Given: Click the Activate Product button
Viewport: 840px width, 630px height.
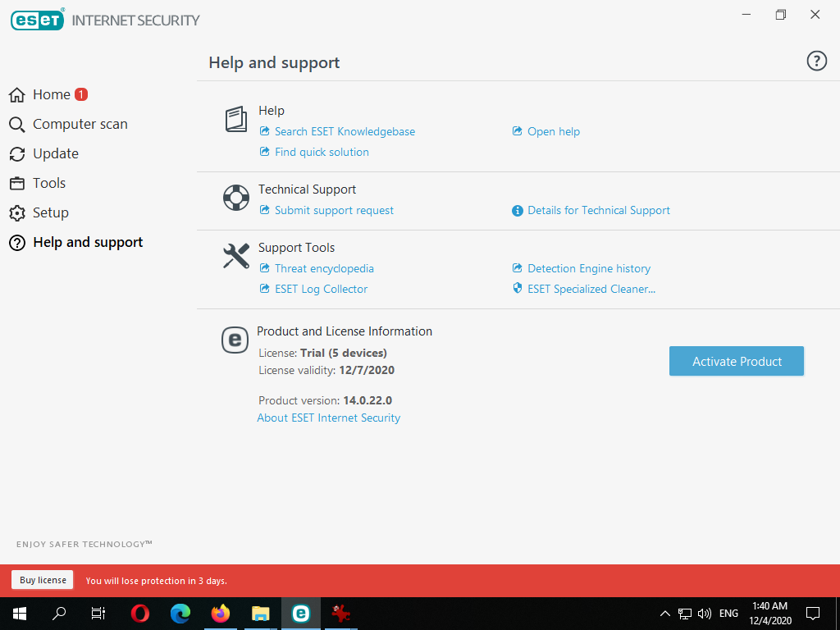Looking at the screenshot, I should click(x=737, y=361).
